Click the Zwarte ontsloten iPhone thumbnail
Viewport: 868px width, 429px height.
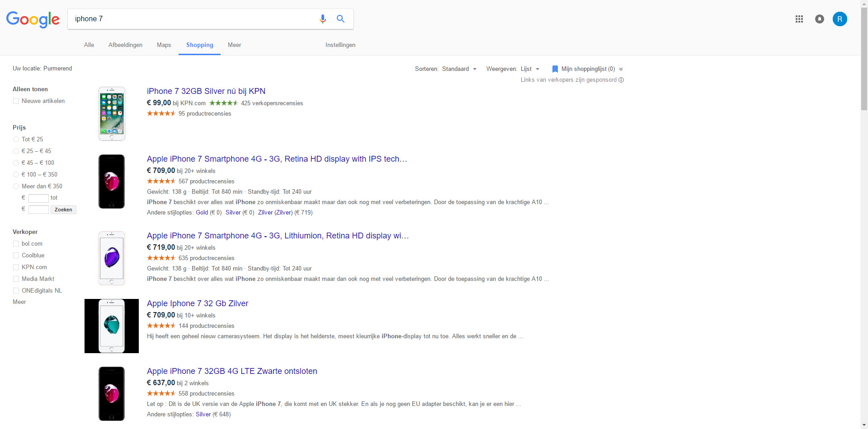pos(112,394)
